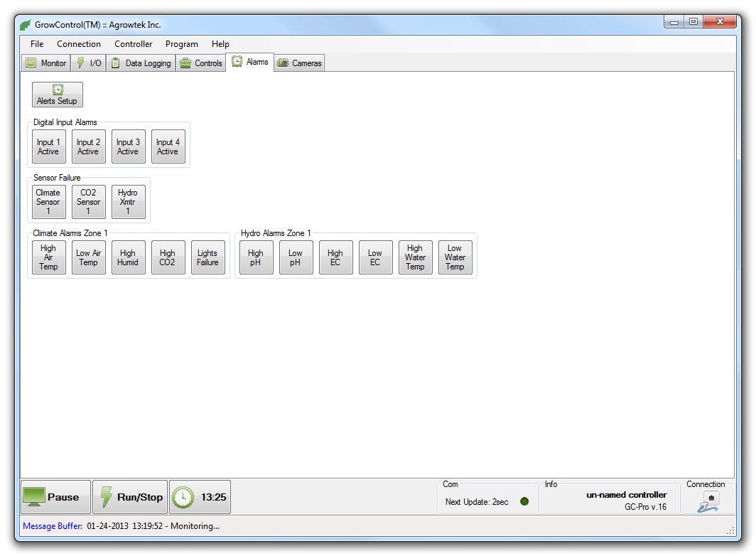Select the I/O tab
The height and width of the screenshot is (556, 756).
(89, 63)
